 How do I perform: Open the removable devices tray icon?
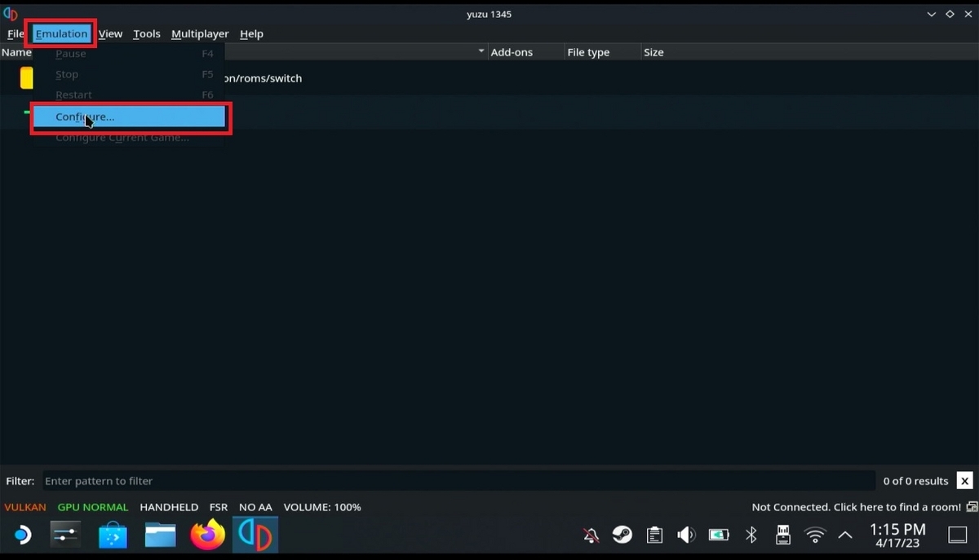tap(782, 536)
